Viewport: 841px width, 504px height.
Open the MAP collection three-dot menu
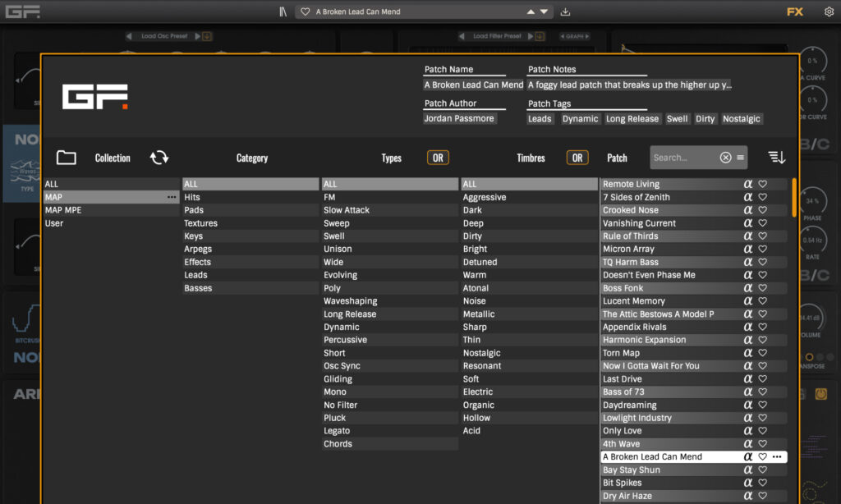(172, 197)
